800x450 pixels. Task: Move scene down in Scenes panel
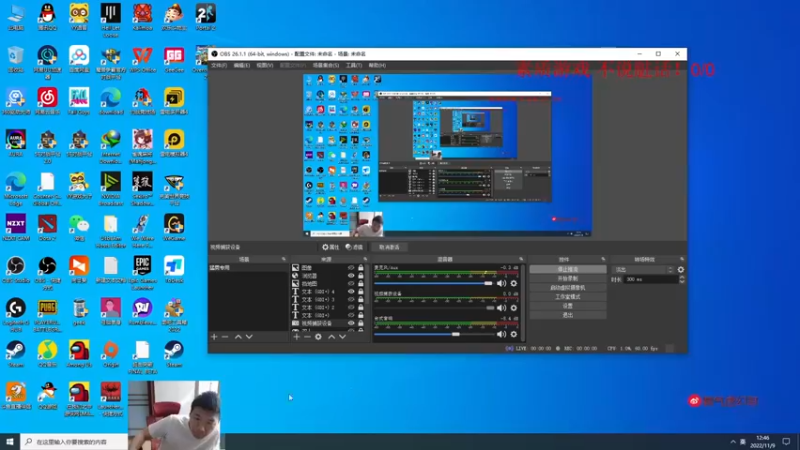(x=249, y=337)
